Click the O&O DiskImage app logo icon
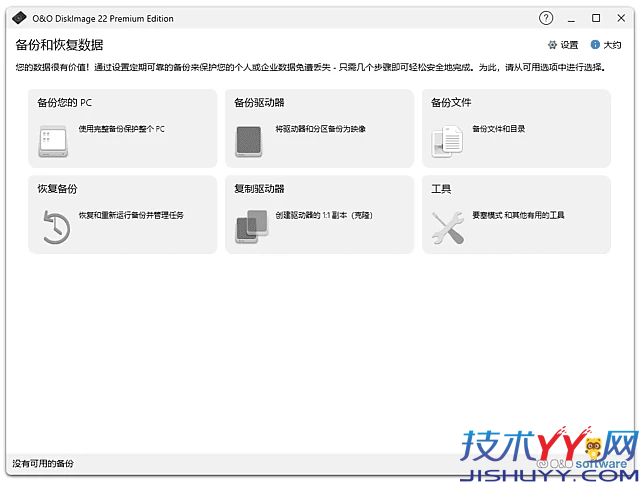 19,18
